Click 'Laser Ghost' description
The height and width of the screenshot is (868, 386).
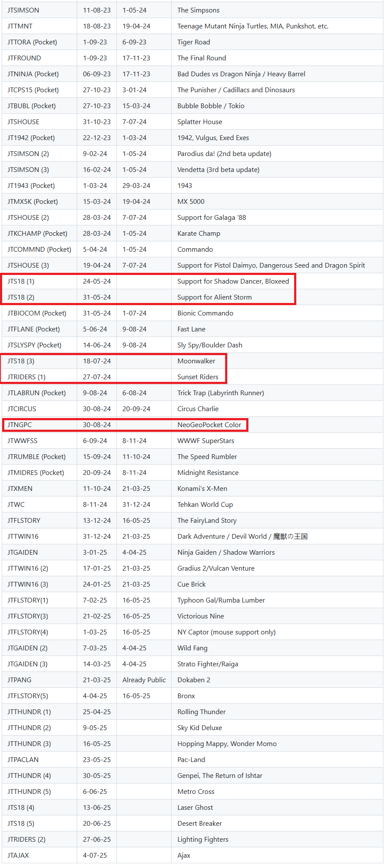(x=195, y=808)
